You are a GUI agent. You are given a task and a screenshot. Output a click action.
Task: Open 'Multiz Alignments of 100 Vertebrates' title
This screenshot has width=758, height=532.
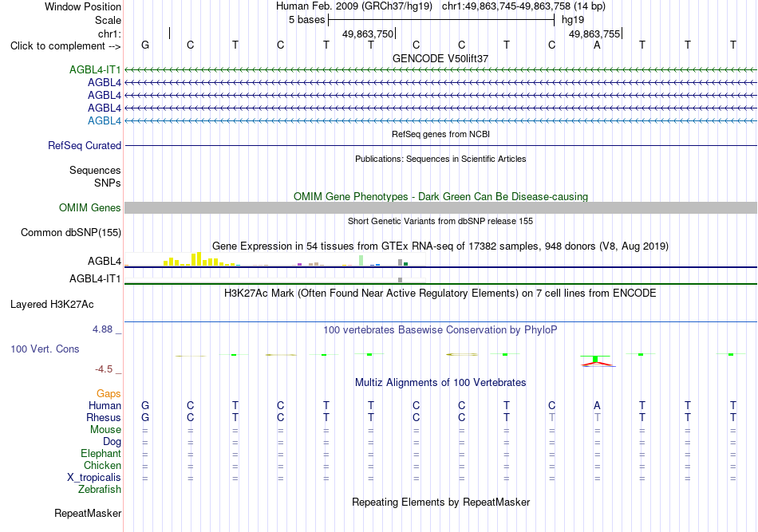tap(440, 383)
